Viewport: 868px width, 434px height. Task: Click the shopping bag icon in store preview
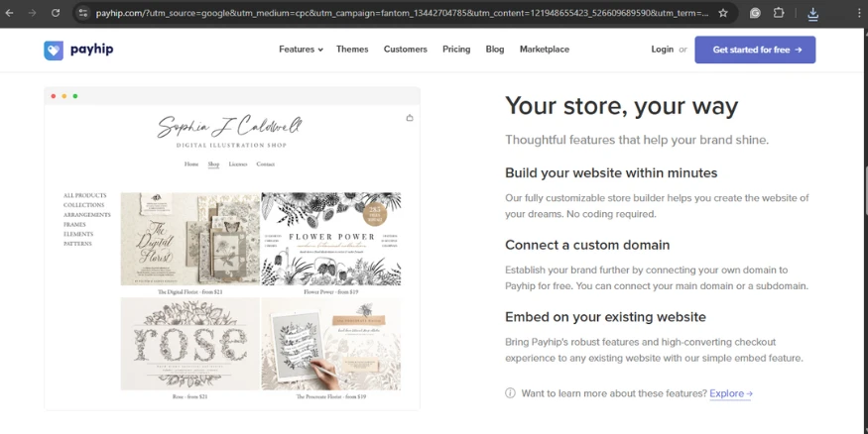pos(410,118)
